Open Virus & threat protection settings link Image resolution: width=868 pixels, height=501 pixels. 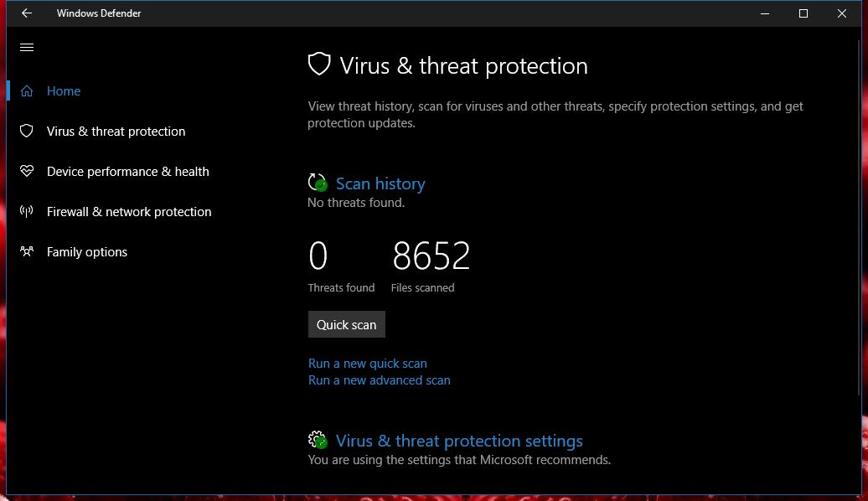point(459,441)
